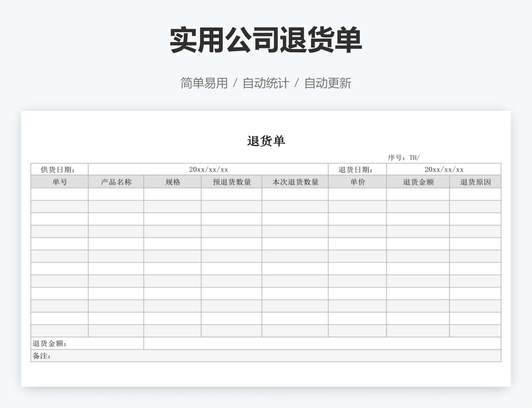Click the 供货日期 label cell
The width and height of the screenshot is (532, 408).
click(60, 169)
